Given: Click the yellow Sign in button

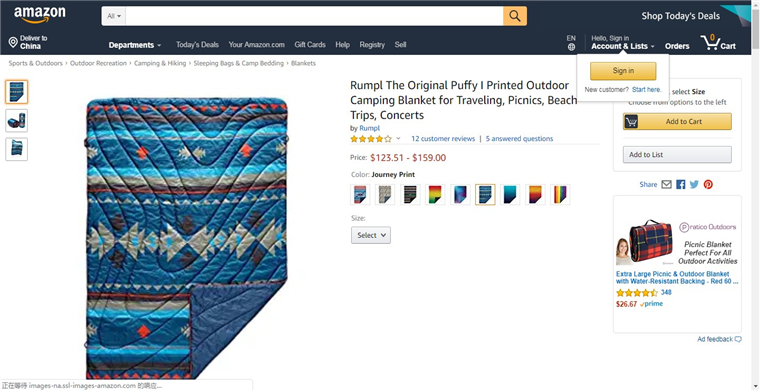Looking at the screenshot, I should click(x=623, y=71).
